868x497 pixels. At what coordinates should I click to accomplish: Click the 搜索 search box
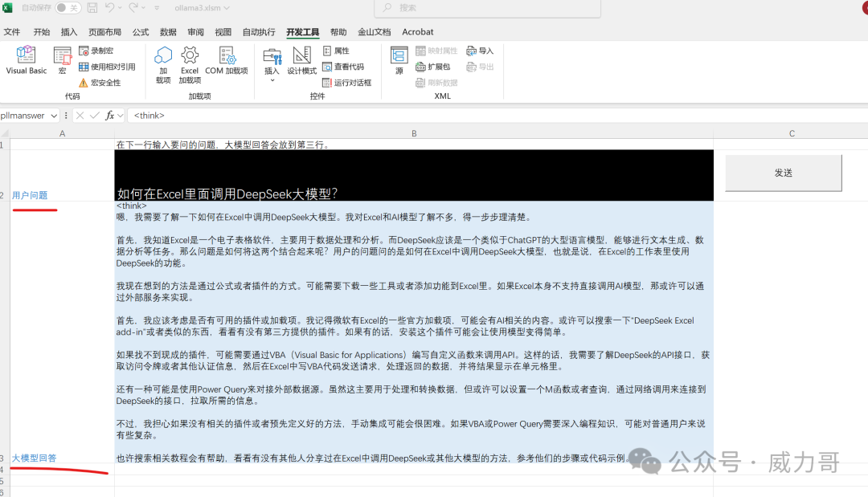(487, 8)
